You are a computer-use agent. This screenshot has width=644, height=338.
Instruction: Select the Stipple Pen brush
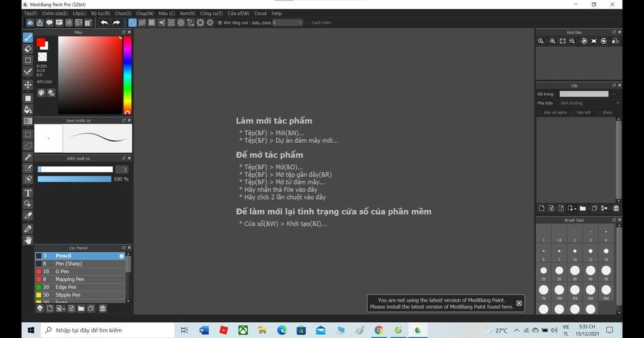[80, 295]
